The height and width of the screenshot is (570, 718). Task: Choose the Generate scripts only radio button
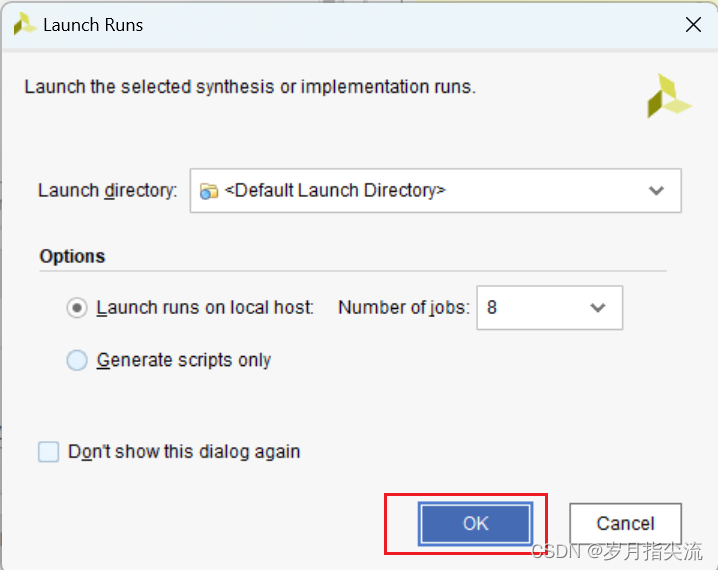pyautogui.click(x=77, y=360)
